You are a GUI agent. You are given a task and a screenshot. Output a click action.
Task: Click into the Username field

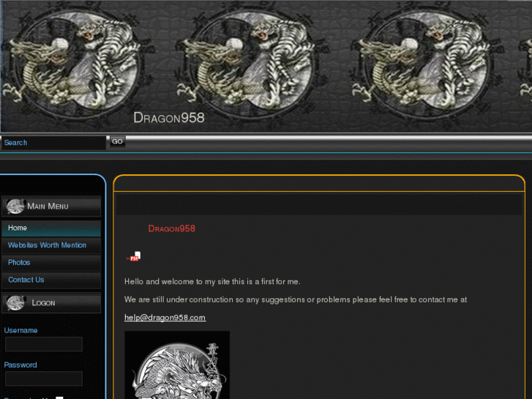pos(44,344)
